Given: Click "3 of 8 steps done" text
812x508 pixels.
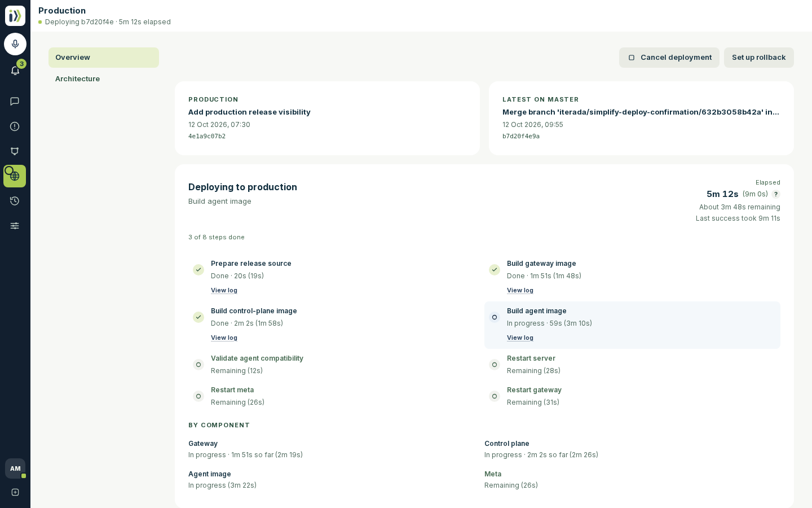Looking at the screenshot, I should click(x=217, y=238).
